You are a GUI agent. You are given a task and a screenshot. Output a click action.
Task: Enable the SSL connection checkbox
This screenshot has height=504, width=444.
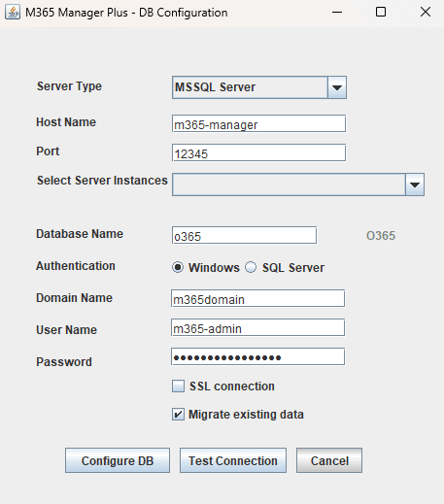click(178, 386)
